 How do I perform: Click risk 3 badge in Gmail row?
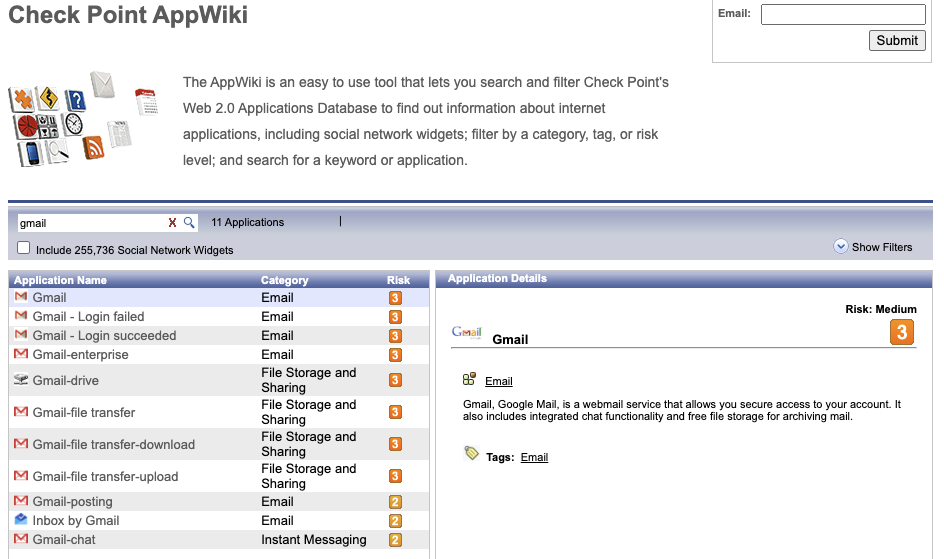pos(395,298)
